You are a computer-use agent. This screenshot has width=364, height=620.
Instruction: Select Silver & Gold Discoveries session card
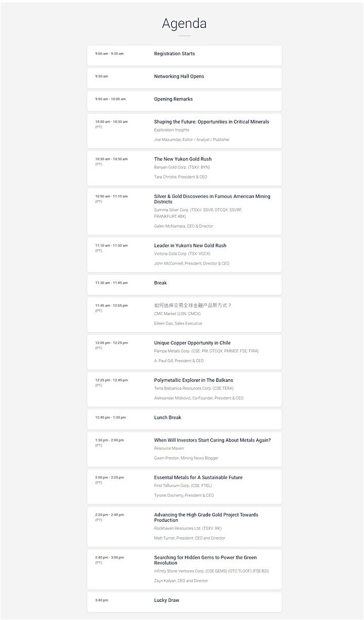click(184, 211)
